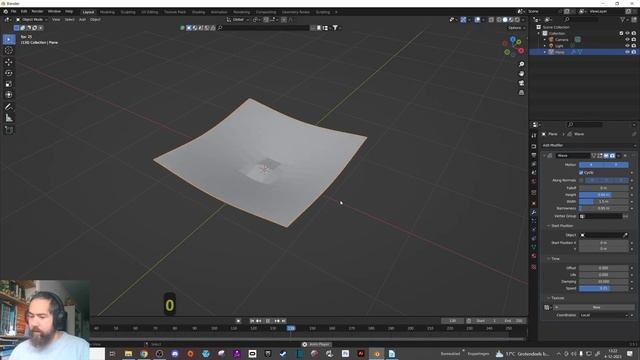Click the blue Z axis gizmo circle
The height and width of the screenshot is (360, 640).
[513, 40]
